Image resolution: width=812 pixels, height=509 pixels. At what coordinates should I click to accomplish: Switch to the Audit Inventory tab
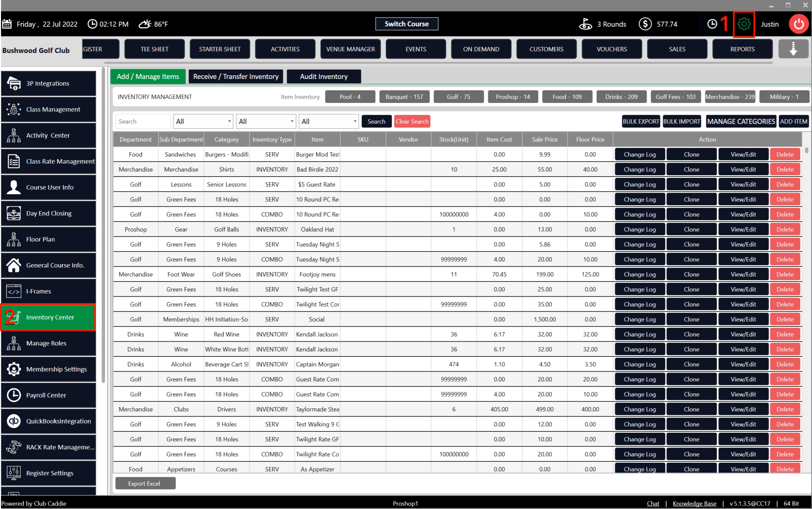pyautogui.click(x=323, y=77)
